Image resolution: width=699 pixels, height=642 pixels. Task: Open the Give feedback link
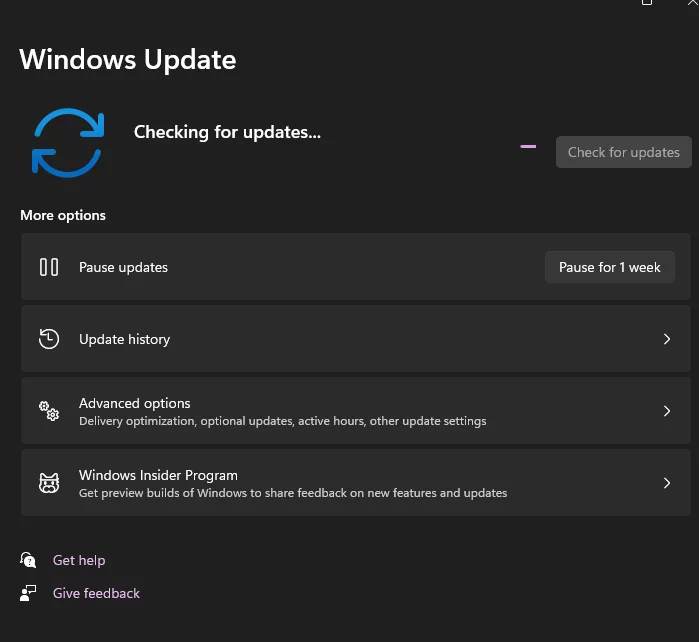[x=96, y=593]
